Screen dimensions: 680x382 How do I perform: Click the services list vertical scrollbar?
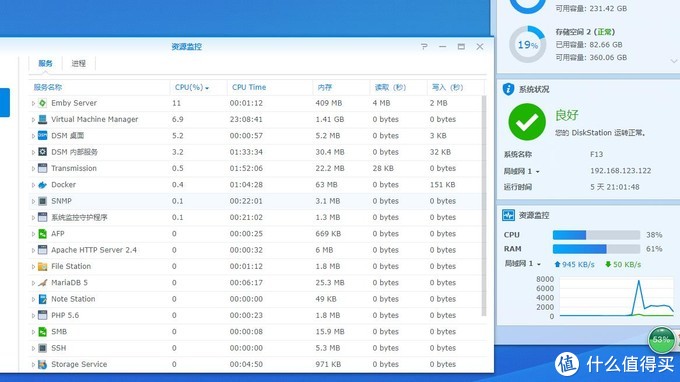click(x=484, y=206)
